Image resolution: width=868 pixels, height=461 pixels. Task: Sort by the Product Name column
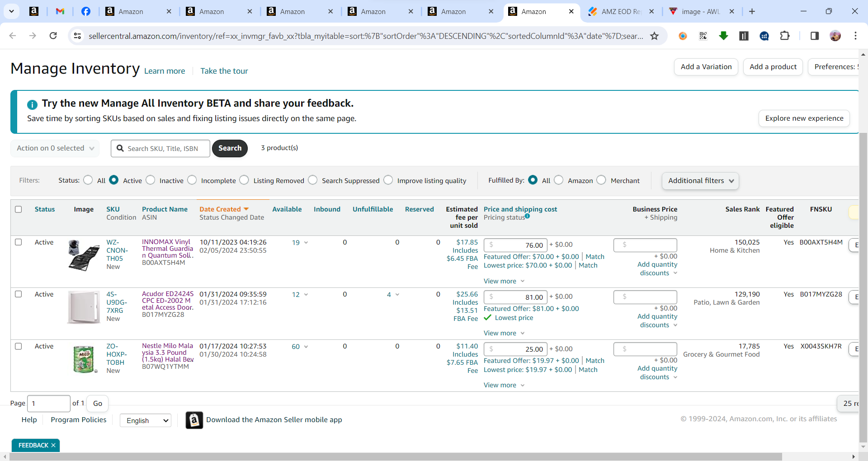point(165,209)
